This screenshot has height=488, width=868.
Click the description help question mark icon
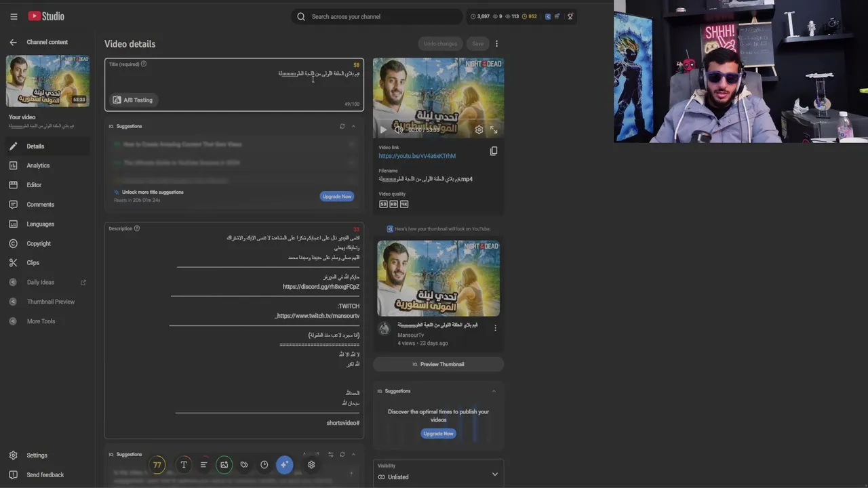pyautogui.click(x=136, y=228)
